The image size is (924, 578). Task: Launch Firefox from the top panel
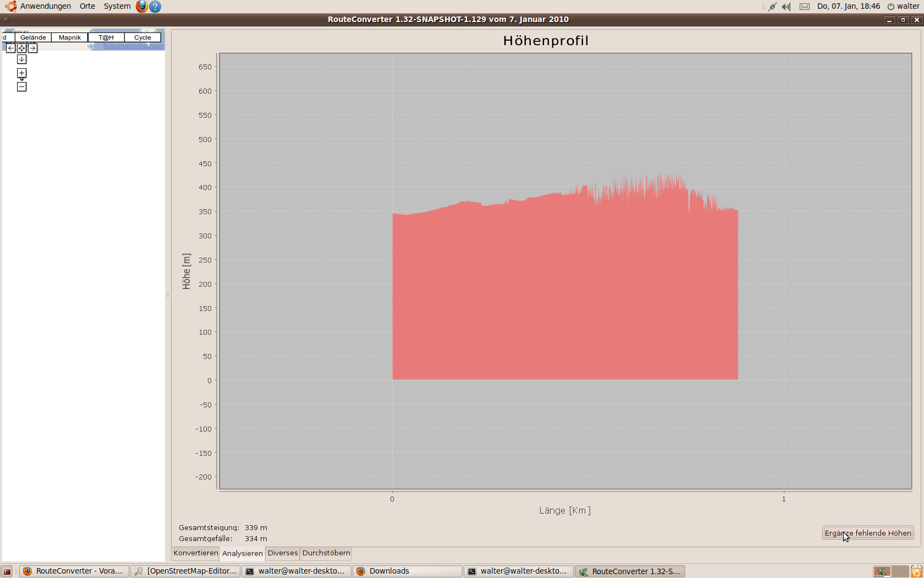click(x=141, y=7)
